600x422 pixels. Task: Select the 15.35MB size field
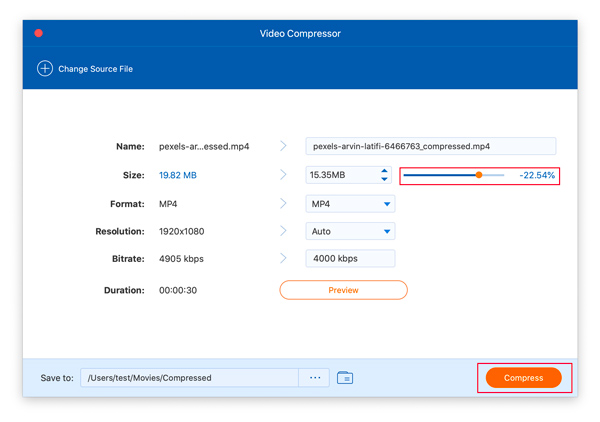[x=340, y=175]
